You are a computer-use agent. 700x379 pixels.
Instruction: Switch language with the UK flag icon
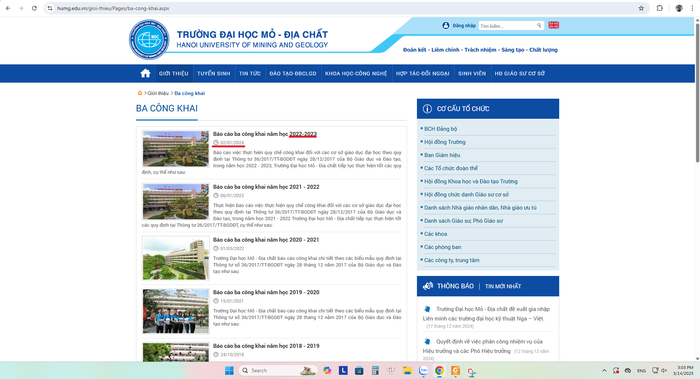tap(554, 25)
